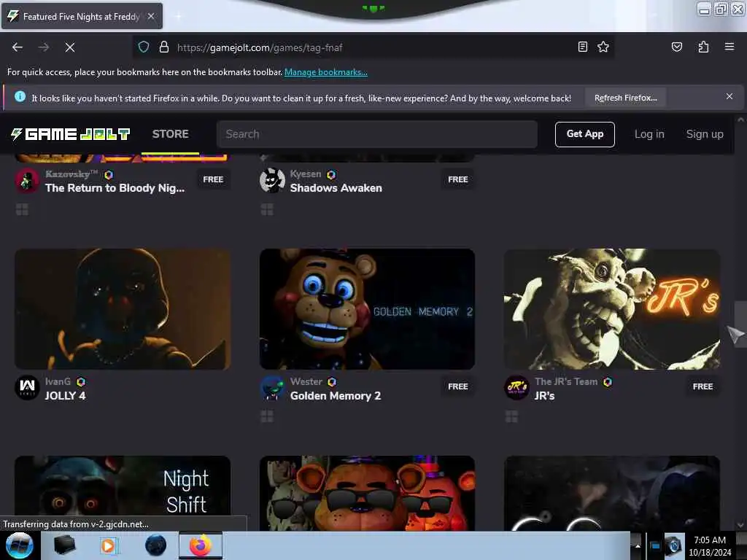This screenshot has height=560, width=747.
Task: Click Windows icon under The Return to Bloody Nights
Action: tap(22, 209)
